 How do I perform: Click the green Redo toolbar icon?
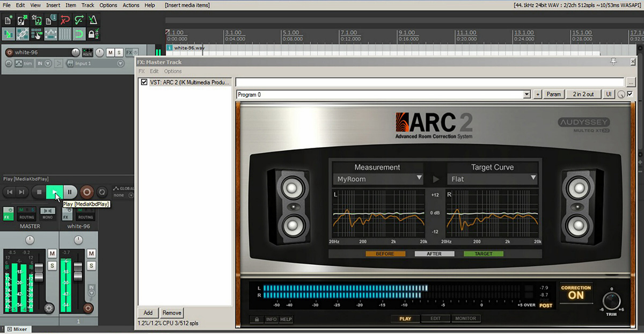click(x=79, y=21)
